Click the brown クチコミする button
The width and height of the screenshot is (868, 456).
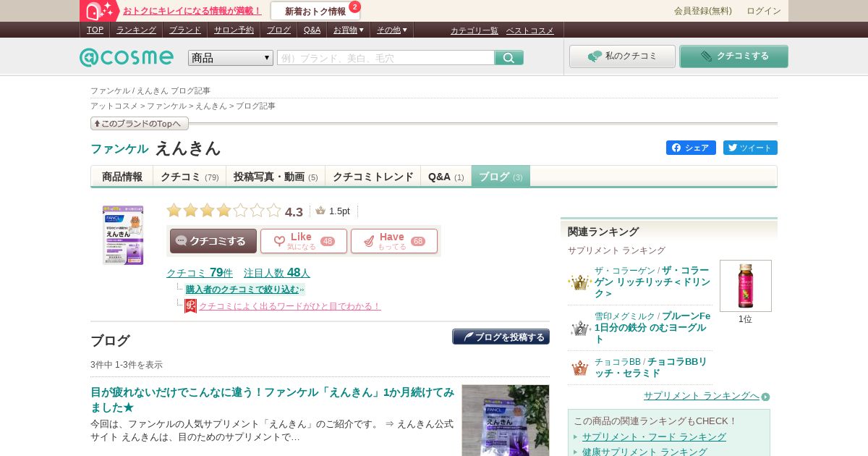[x=213, y=241]
